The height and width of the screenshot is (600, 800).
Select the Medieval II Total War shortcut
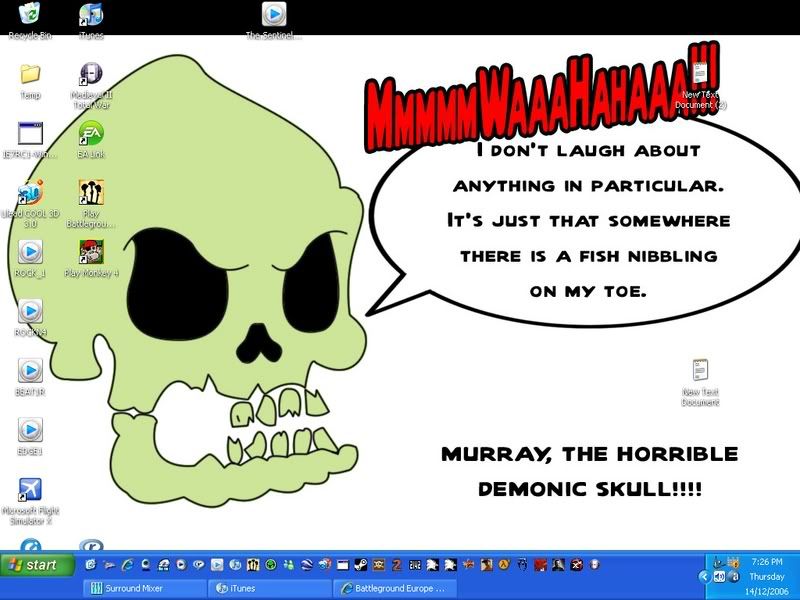coord(91,86)
